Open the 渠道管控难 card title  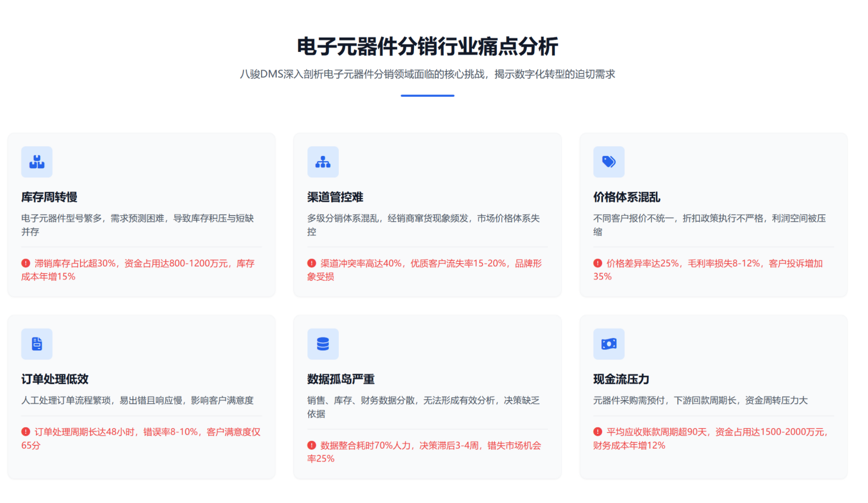pos(336,196)
